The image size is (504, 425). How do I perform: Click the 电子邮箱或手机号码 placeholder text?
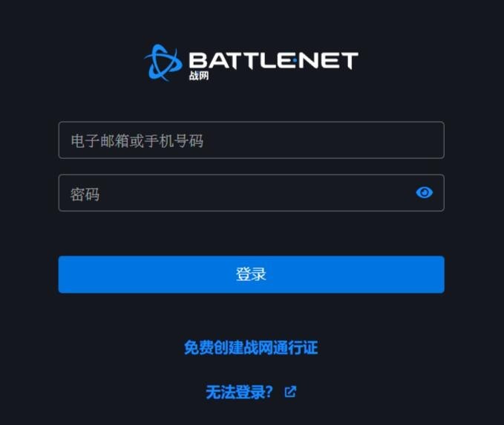[137, 141]
